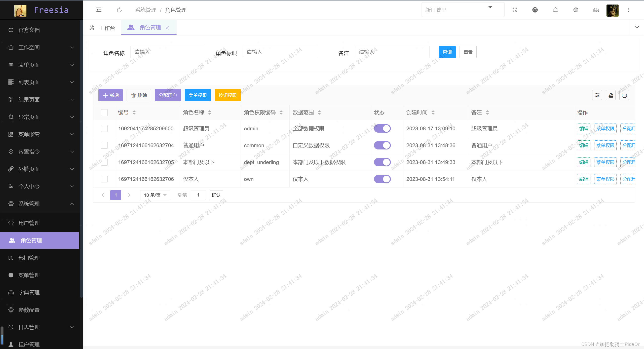
Task: Open the 10 条/页 page size dropdown
Action: [x=155, y=195]
